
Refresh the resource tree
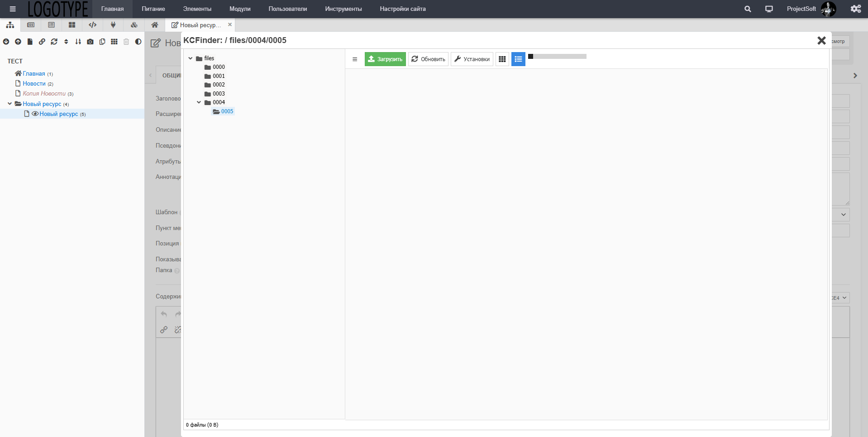coord(54,41)
